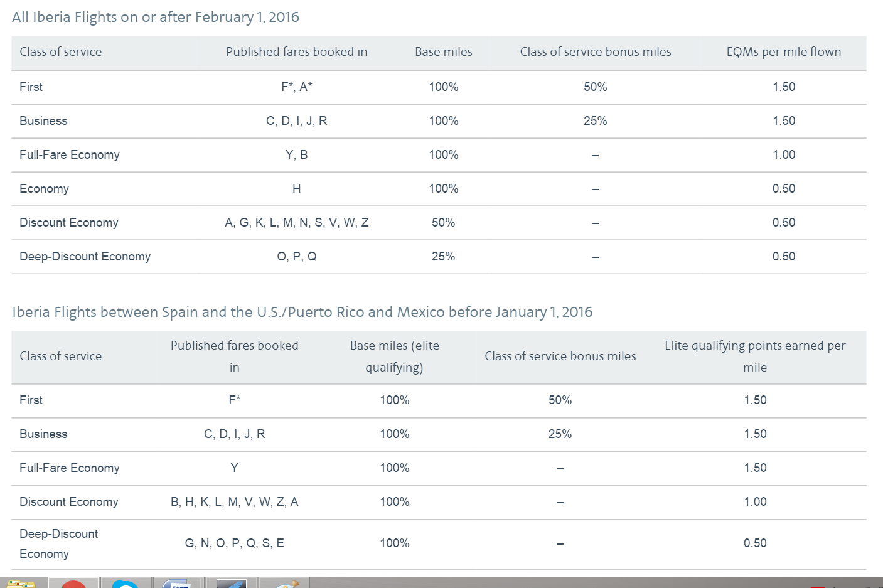Image resolution: width=883 pixels, height=588 pixels.
Task: Click the heading 'All Iberia Flights on or after February 1, 2016'
Action: (156, 17)
